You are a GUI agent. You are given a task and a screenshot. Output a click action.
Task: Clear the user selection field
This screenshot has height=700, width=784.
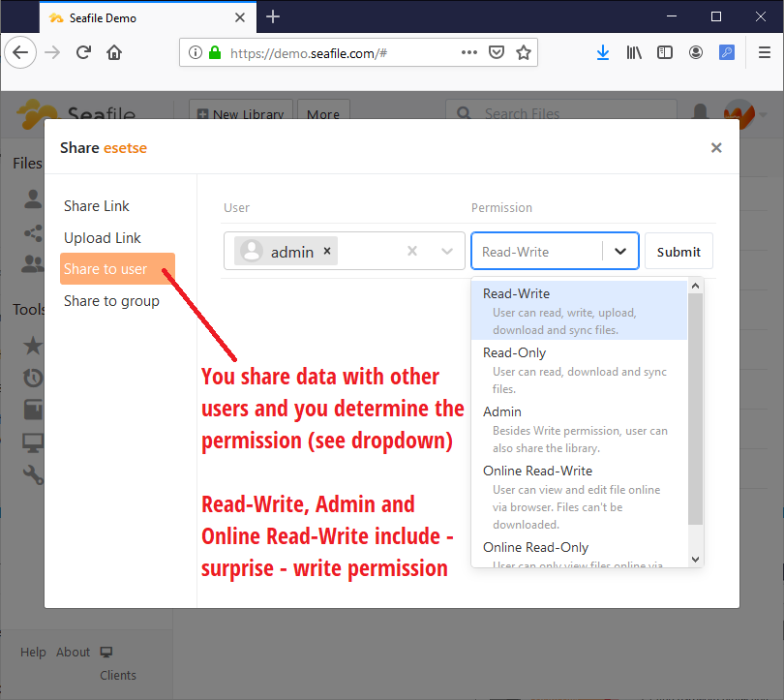[x=412, y=251]
